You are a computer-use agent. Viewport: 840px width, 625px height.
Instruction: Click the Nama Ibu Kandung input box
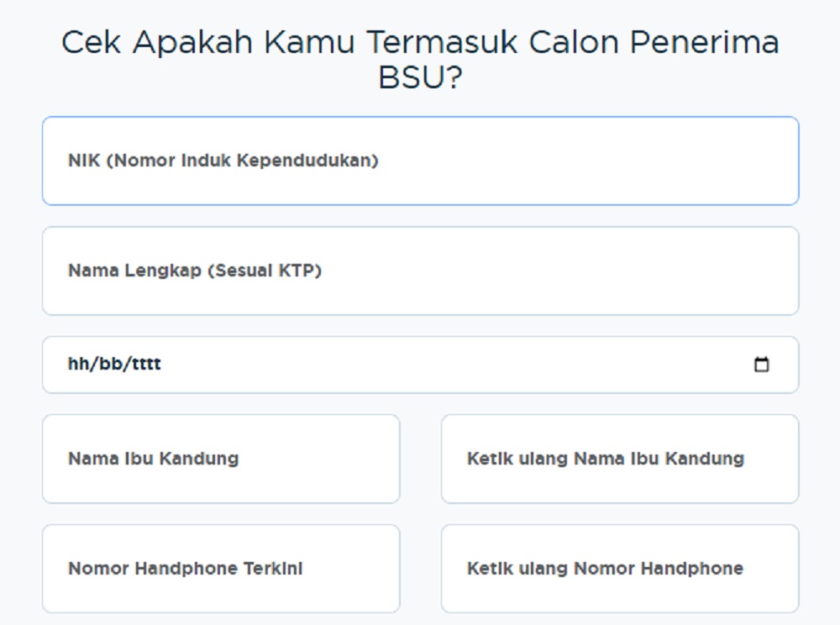pyautogui.click(x=221, y=459)
